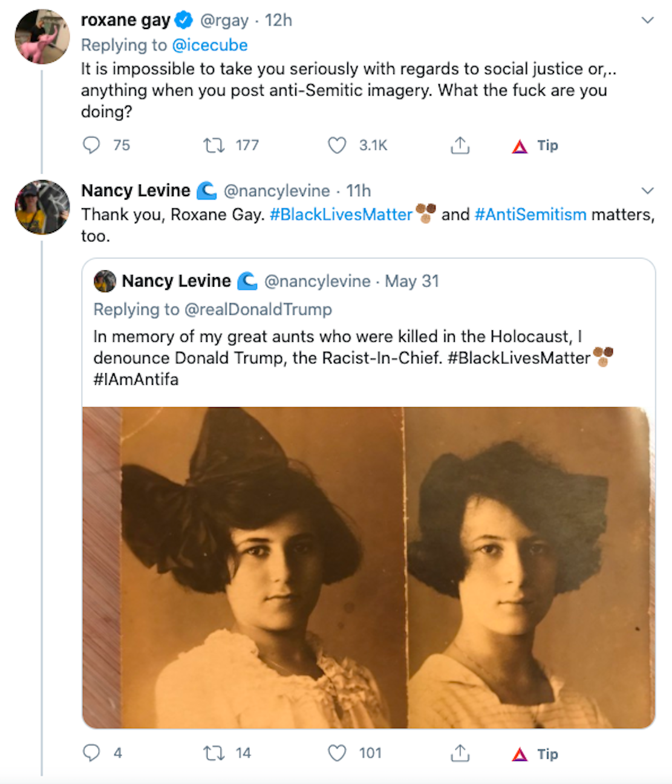Tip roxane gay via Brave
Screen dimensions: 672x784
536,146
